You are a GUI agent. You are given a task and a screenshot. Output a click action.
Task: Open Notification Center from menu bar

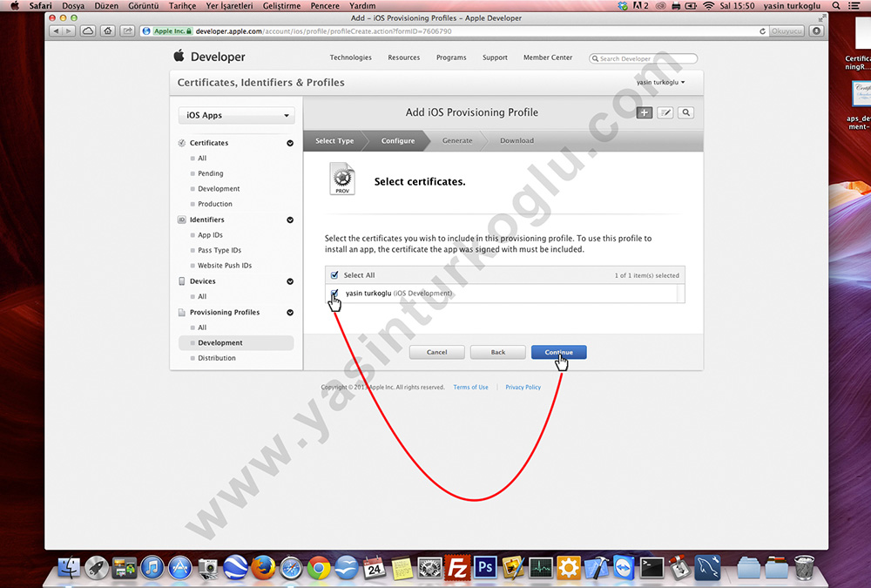[x=854, y=5]
